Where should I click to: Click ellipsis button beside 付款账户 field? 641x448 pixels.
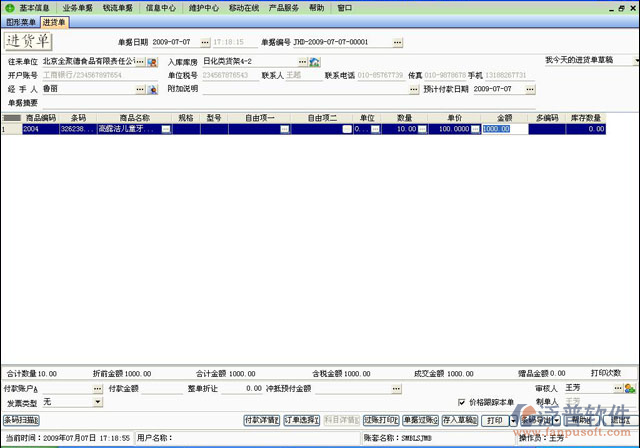[97, 388]
